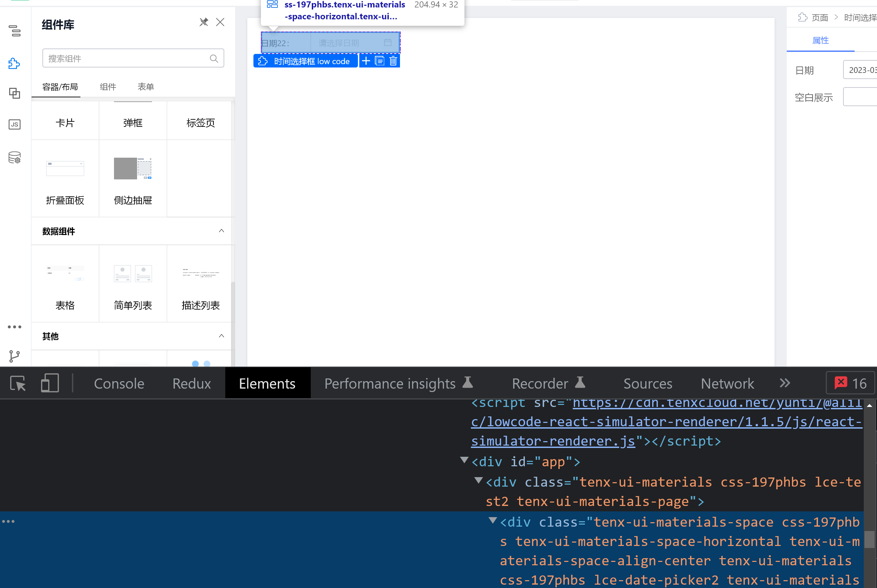The height and width of the screenshot is (588, 877).
Task: Select the 表格 component
Action: coord(65,284)
